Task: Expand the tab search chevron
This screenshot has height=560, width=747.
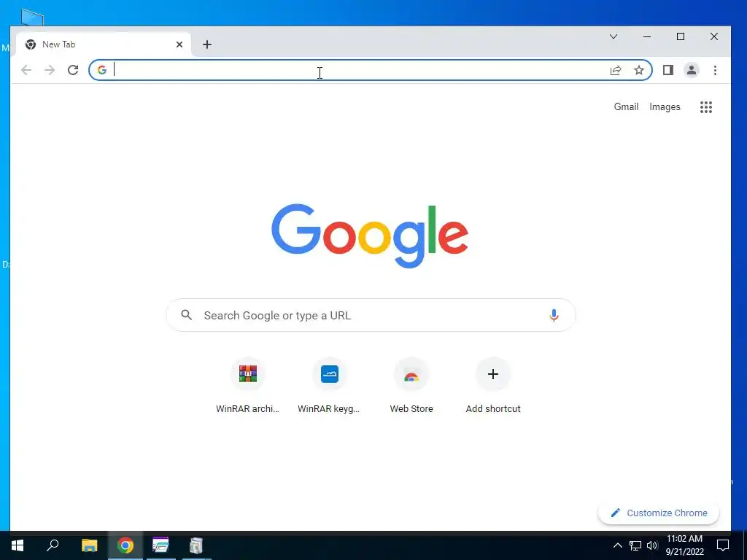Action: pos(614,36)
